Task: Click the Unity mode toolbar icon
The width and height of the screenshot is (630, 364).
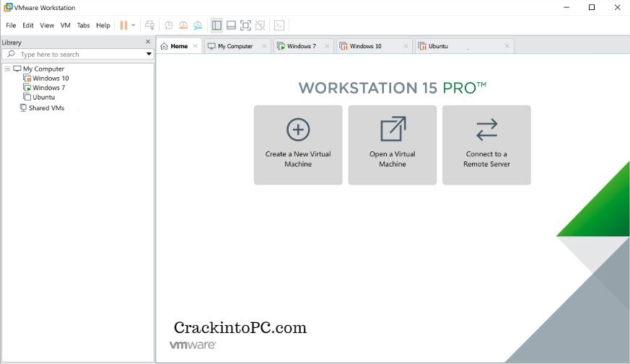Action: point(260,25)
